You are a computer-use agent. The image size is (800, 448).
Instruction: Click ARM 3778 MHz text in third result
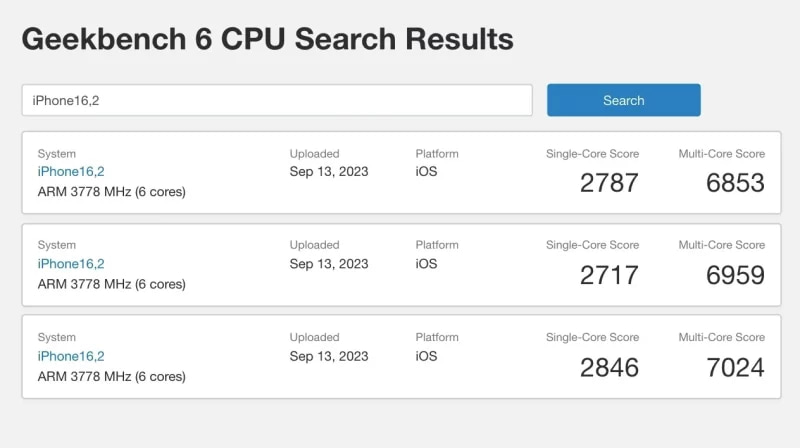[x=111, y=377]
